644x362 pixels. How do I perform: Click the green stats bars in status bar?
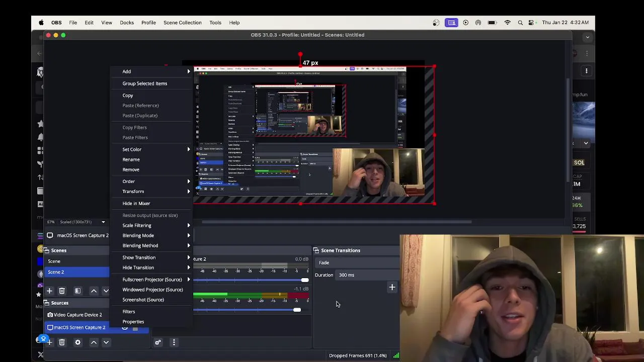[x=396, y=355]
